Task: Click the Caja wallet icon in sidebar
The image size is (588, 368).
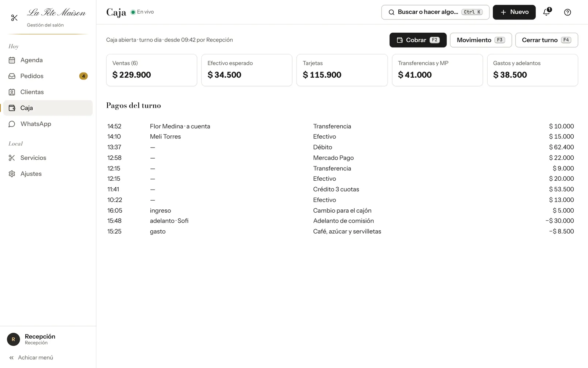Action: pyautogui.click(x=12, y=108)
